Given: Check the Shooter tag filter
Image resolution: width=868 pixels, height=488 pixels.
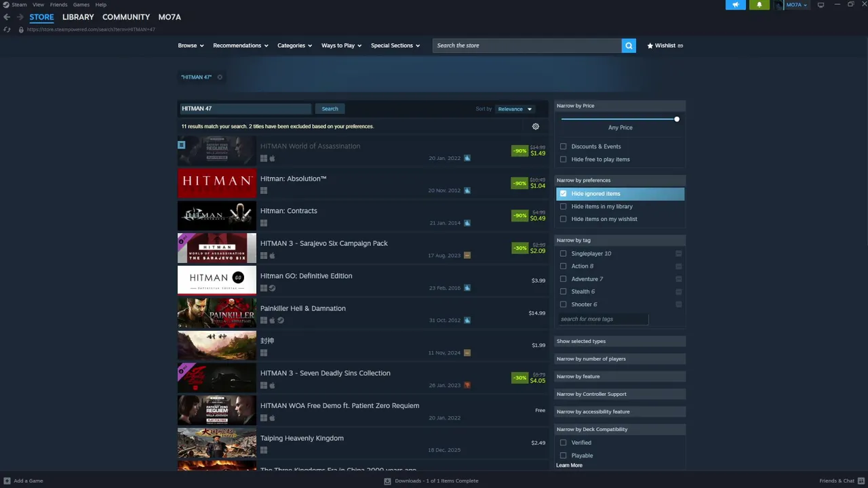Looking at the screenshot, I should tap(563, 304).
